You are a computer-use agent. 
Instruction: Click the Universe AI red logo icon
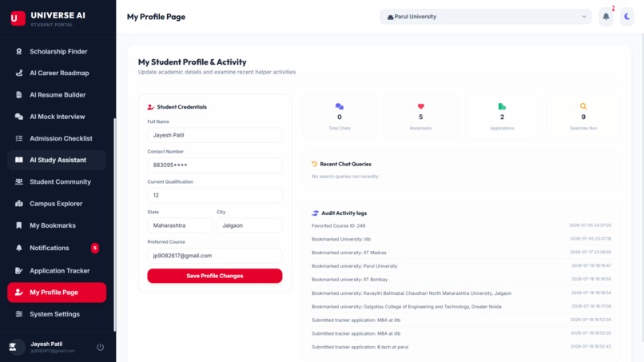coord(18,18)
